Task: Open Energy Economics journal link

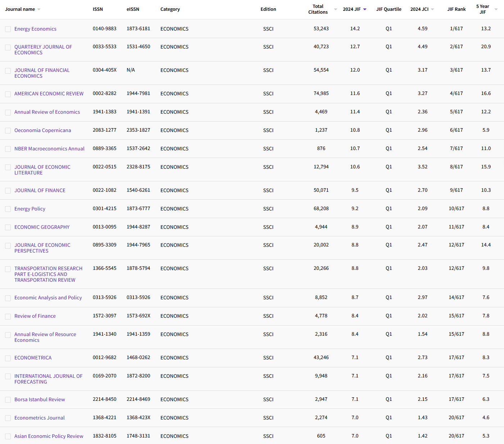Action: (35, 29)
